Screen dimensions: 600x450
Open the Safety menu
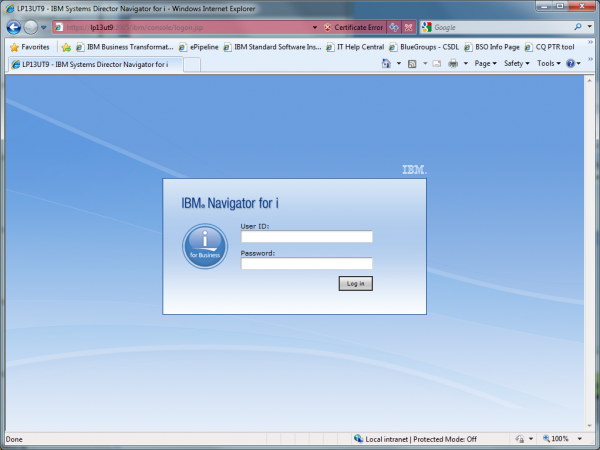pos(517,64)
